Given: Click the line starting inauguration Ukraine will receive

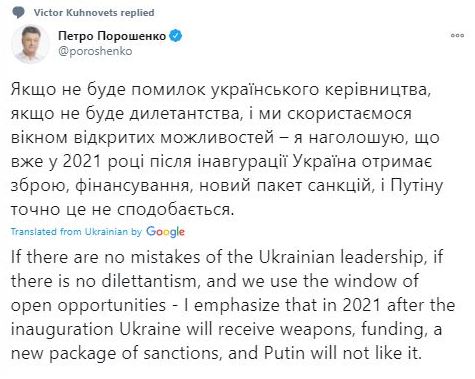Looking at the screenshot, I should tap(226, 329).
